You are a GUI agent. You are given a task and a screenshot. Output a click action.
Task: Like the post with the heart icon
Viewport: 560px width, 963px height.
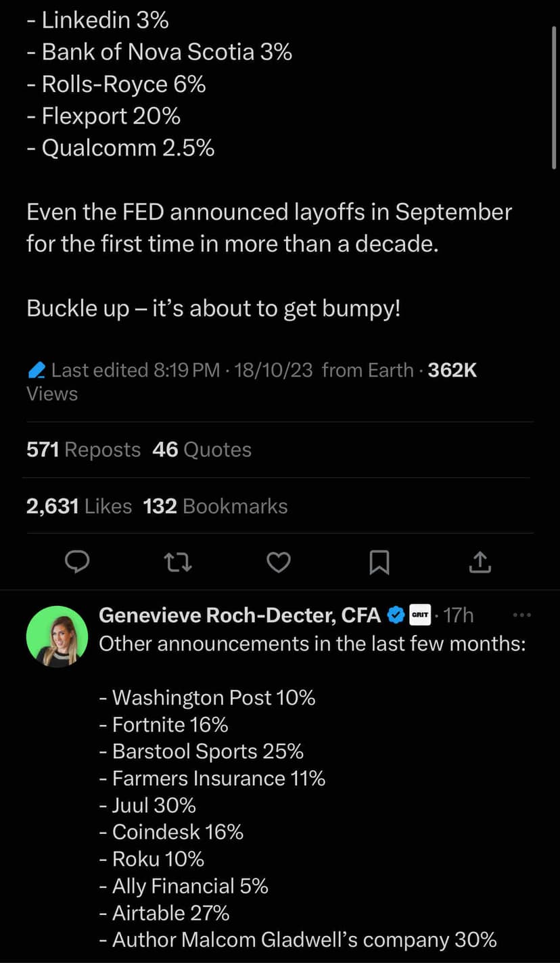click(279, 562)
